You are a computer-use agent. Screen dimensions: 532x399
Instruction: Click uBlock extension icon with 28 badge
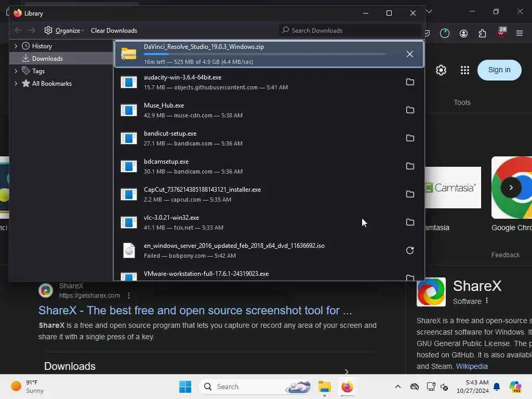click(x=501, y=32)
